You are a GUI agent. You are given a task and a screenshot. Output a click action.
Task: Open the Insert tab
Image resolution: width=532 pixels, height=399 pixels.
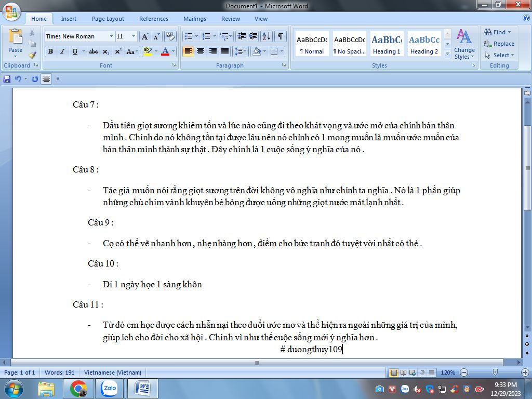click(x=69, y=19)
